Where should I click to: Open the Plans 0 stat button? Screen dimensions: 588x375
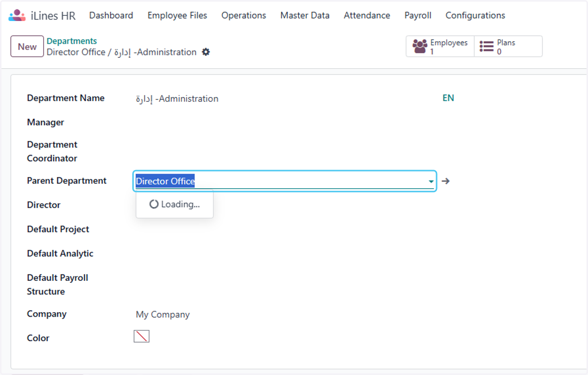pos(508,47)
